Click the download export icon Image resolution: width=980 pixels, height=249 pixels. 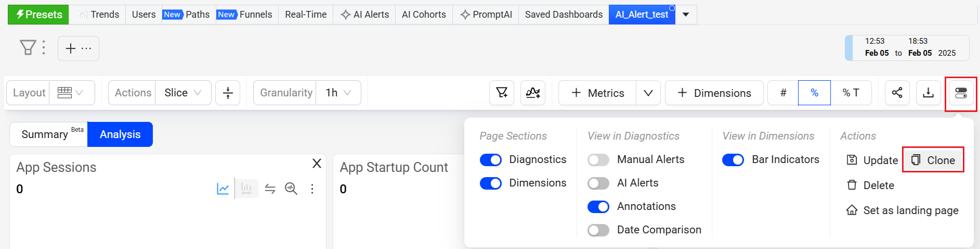928,93
